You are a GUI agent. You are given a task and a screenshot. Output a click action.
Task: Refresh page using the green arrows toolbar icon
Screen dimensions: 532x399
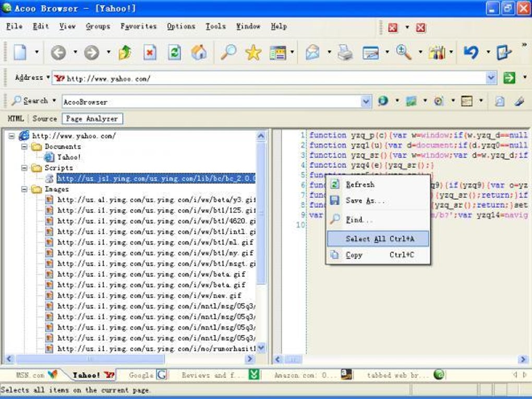pyautogui.click(x=174, y=53)
